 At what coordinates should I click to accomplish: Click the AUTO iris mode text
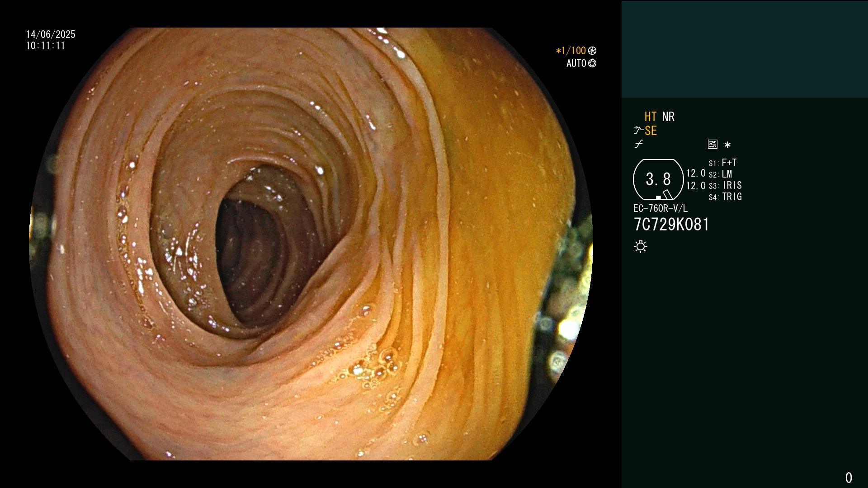pyautogui.click(x=576, y=63)
